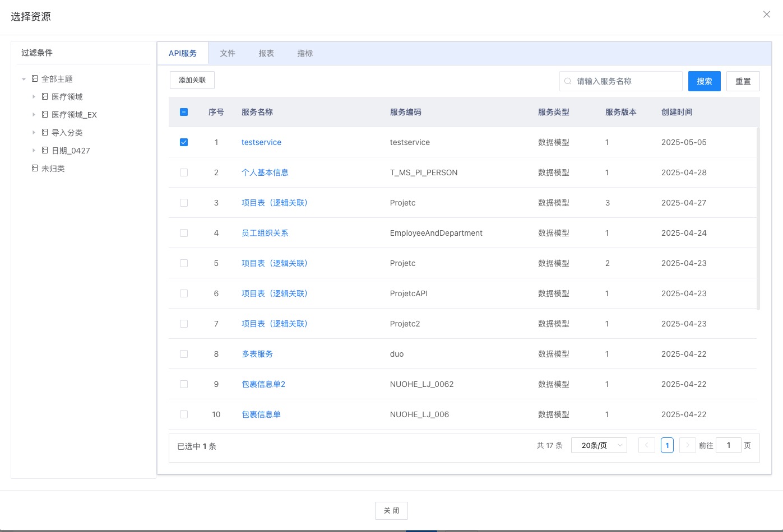
Task: Close the resource selection dialog with X
Action: [766, 15]
